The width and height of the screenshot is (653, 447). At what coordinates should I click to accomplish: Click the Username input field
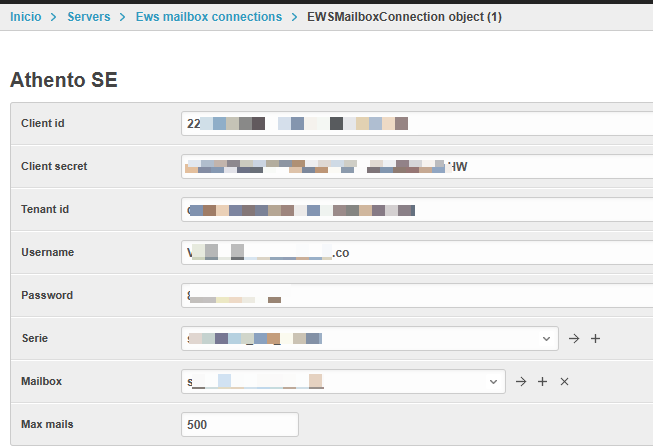417,253
